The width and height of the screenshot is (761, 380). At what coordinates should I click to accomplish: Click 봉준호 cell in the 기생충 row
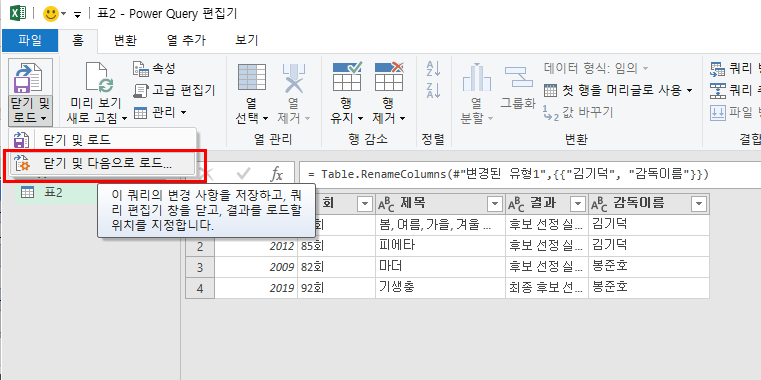pos(649,288)
